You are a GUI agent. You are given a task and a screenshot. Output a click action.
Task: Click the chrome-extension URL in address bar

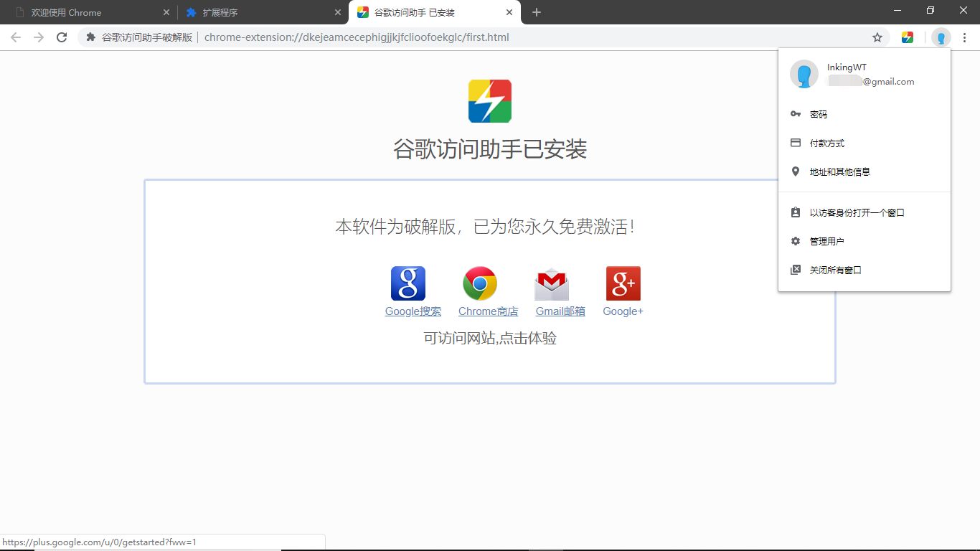(x=357, y=37)
